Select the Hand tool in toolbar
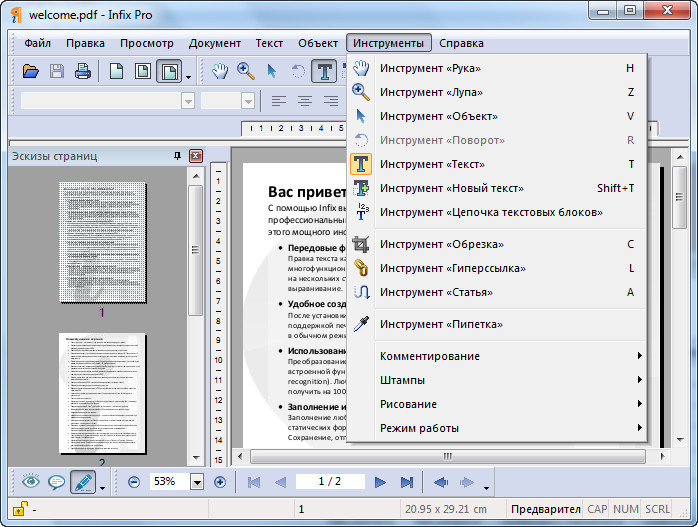This screenshot has width=698, height=527. pos(219,71)
